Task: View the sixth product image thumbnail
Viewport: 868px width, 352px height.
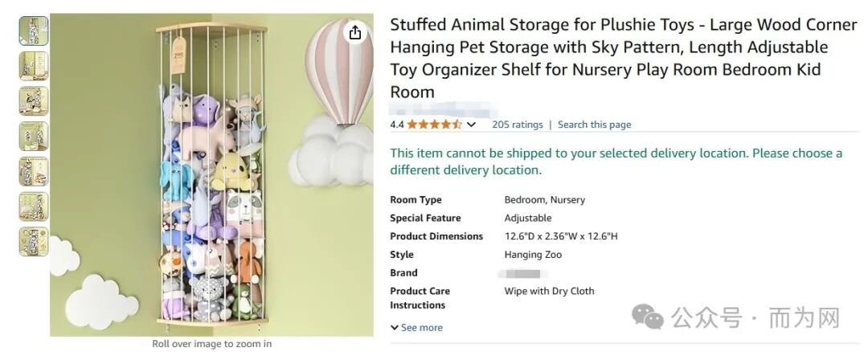Action: coord(34,207)
